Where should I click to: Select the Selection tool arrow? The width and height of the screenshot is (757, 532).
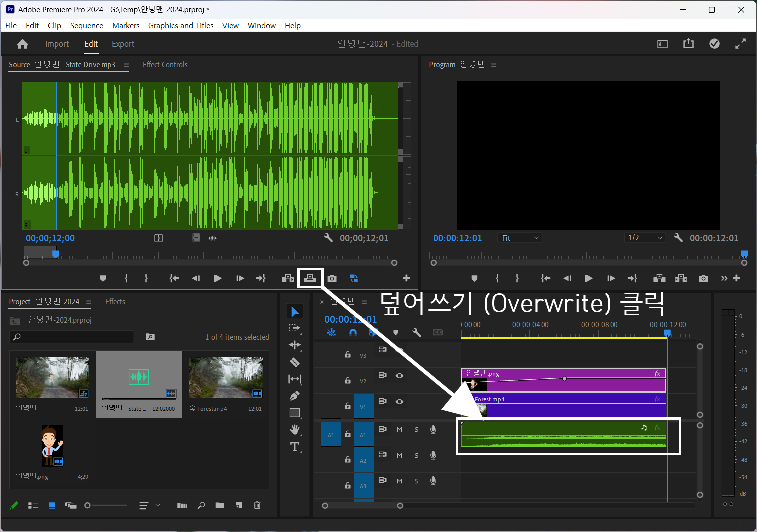[295, 312]
